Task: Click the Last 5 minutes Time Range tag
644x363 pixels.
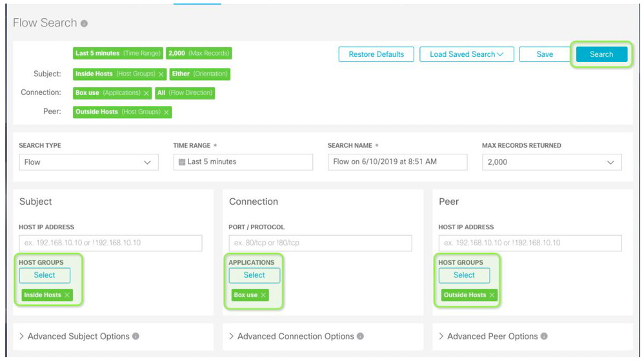Action: coord(118,54)
